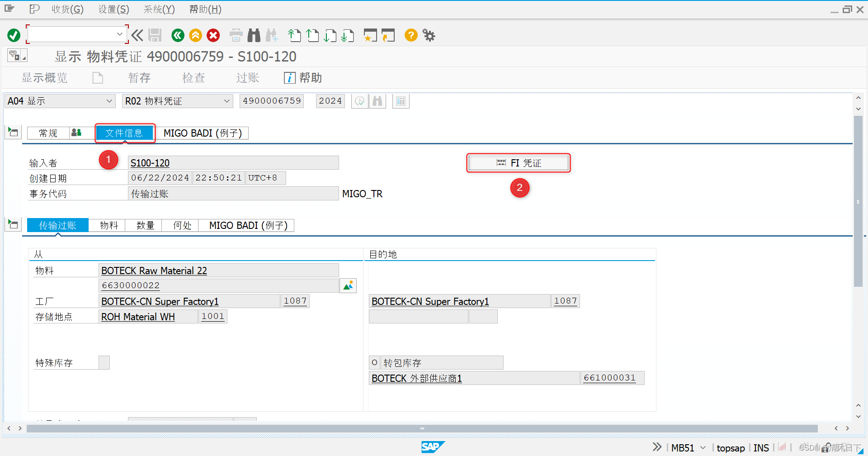Screen dimensions: 868x456
Task: Click the title bar services icon button
Action: click(18, 56)
